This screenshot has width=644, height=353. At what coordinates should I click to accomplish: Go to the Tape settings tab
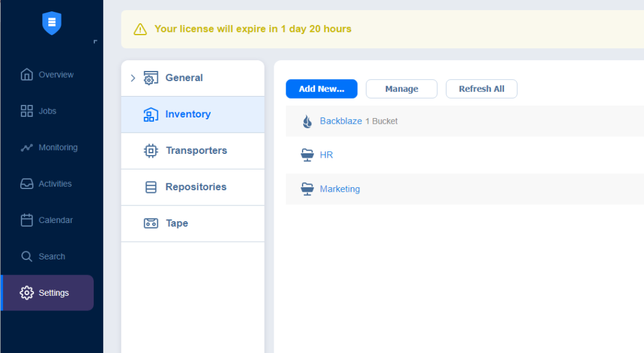pyautogui.click(x=192, y=224)
